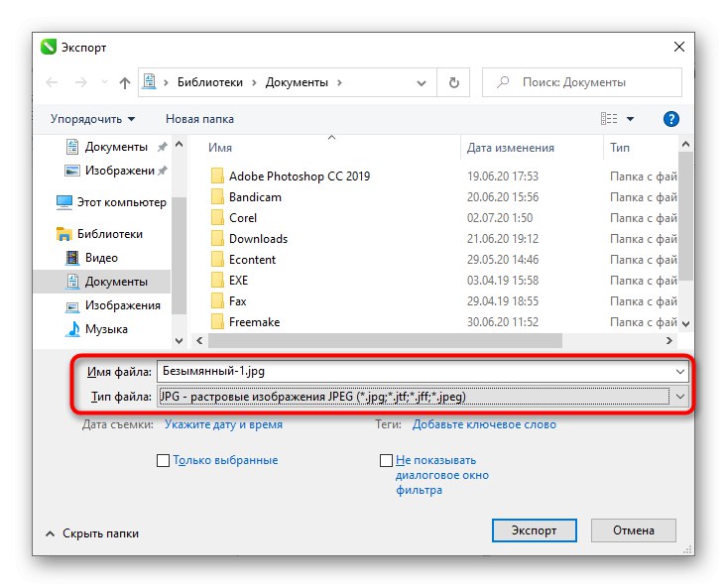
Task: Select the Corel folder
Action: (x=234, y=218)
